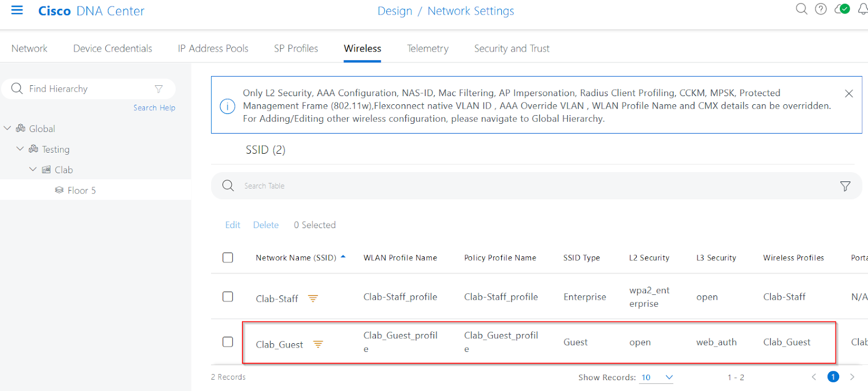The width and height of the screenshot is (868, 391).
Task: Open the SP Profiles tab
Action: coord(296,48)
